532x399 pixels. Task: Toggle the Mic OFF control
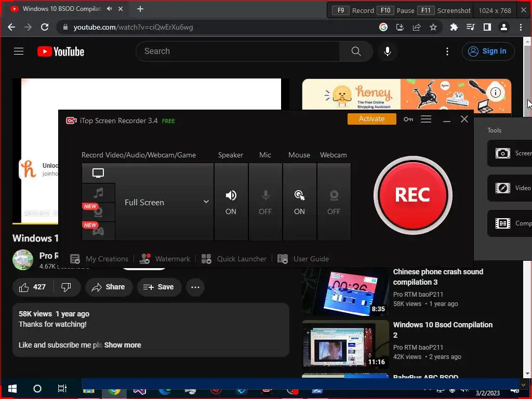click(x=265, y=202)
